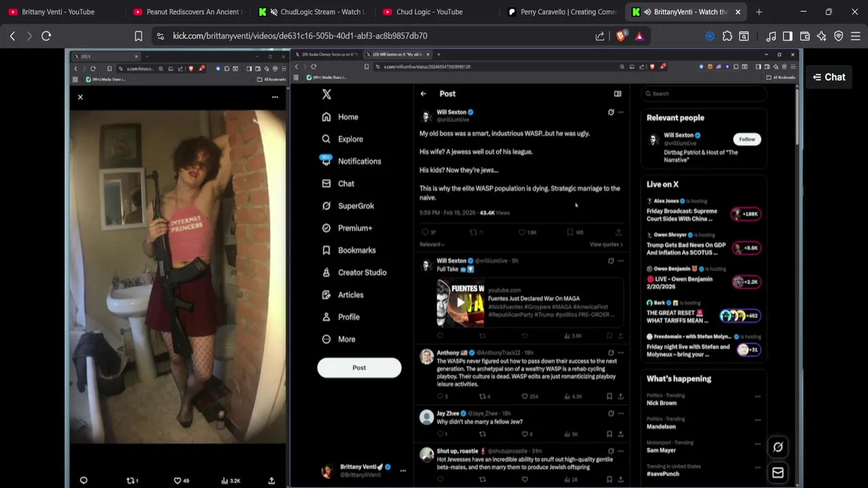Open the View quotes link
The height and width of the screenshot is (488, 868).
tap(606, 244)
